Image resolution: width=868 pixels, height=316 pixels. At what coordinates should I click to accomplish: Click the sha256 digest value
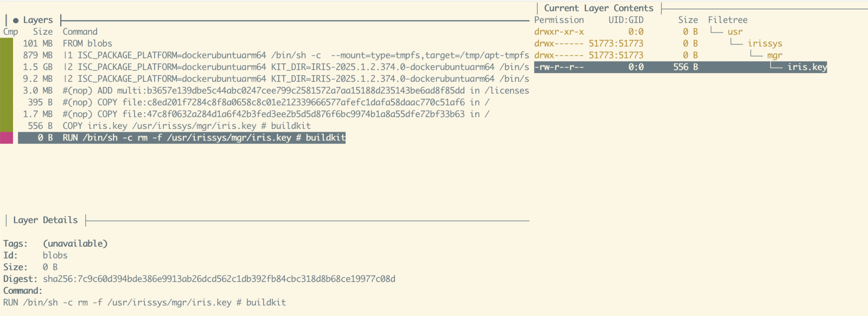coord(219,279)
